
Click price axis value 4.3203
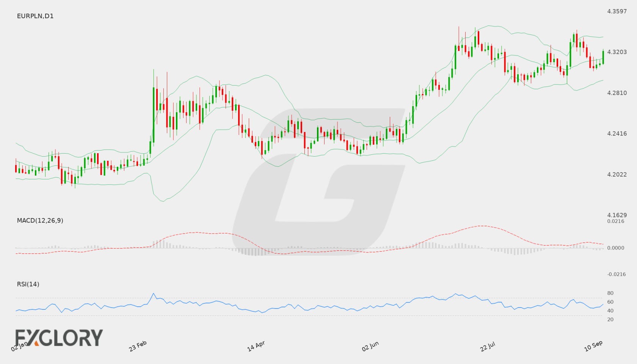click(617, 52)
